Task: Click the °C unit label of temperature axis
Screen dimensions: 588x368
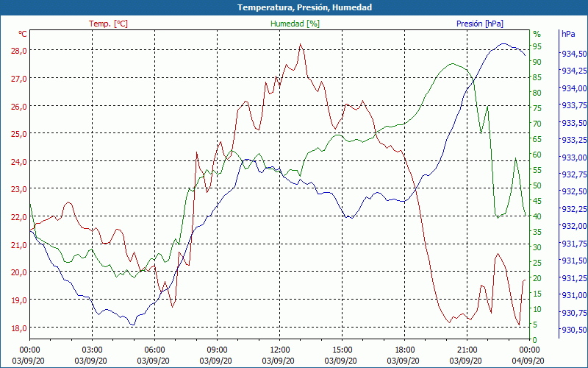Action: coord(23,34)
